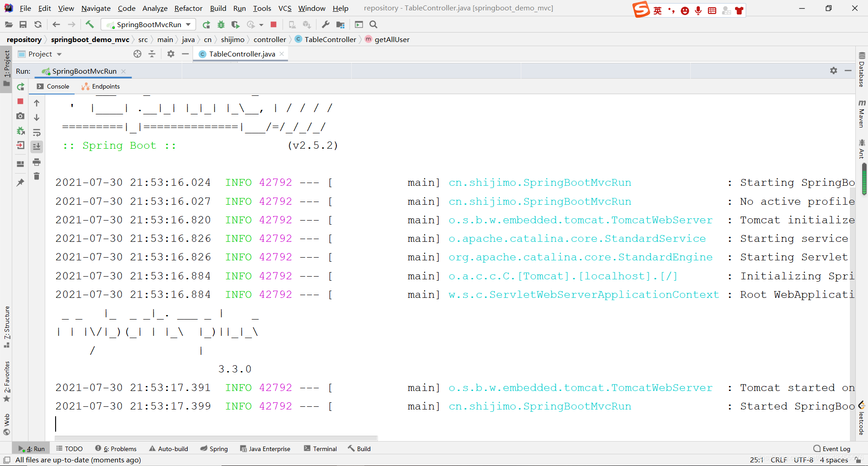Open Run panel settings gear

(834, 71)
